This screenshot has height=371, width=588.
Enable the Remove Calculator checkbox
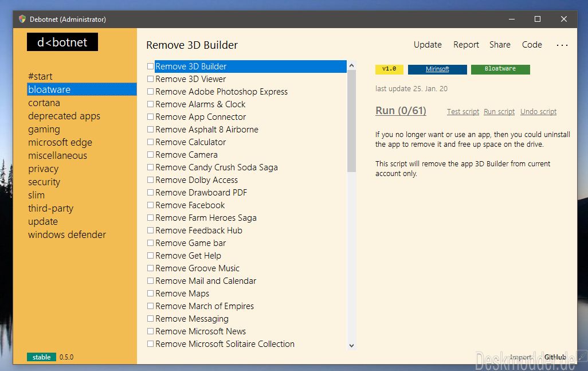click(150, 142)
